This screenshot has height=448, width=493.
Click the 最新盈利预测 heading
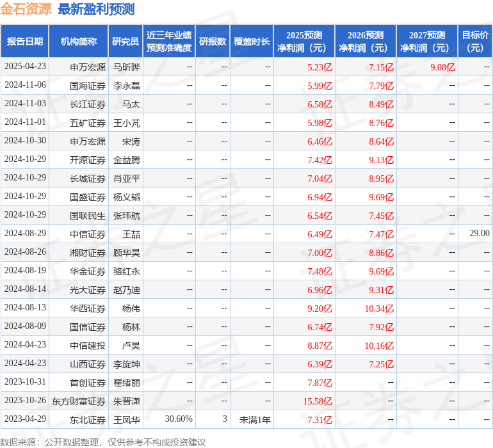pos(96,10)
